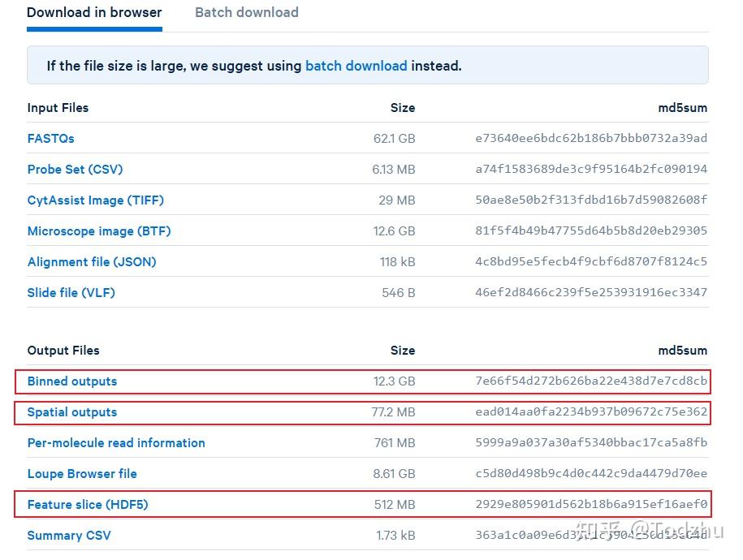Click the Feature slice md5sum hash
This screenshot has height=560, width=743.
pos(591,505)
